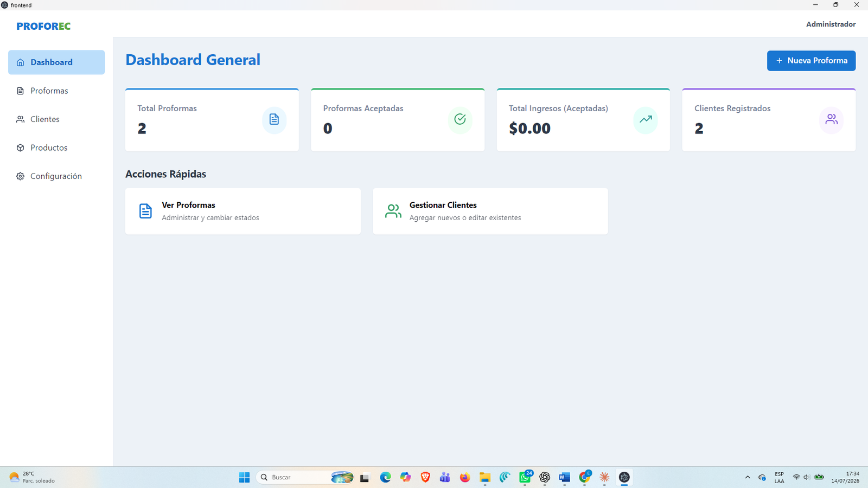This screenshot has height=488, width=868.
Task: Click the Administrador user label
Action: (831, 24)
